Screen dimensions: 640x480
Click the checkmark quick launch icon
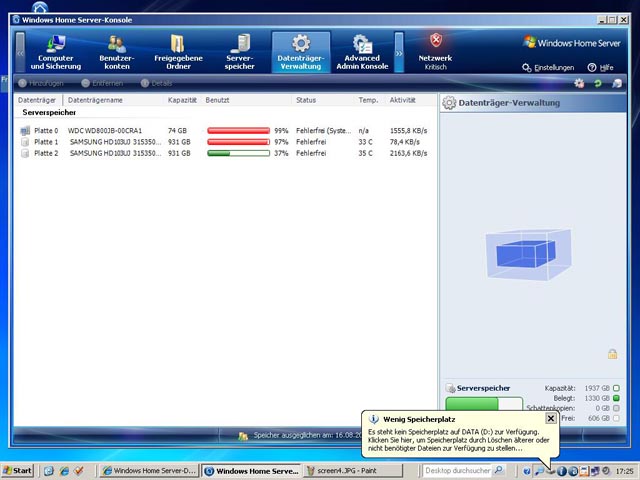[79, 471]
